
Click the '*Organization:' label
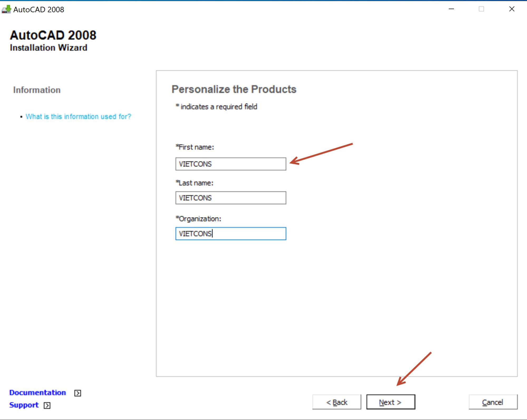[x=199, y=219]
